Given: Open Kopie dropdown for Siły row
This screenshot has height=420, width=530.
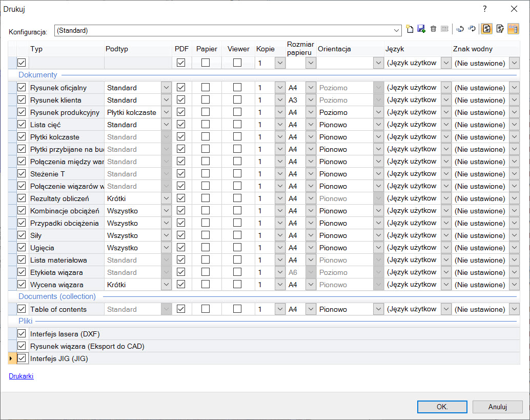Looking at the screenshot, I should tap(280, 235).
